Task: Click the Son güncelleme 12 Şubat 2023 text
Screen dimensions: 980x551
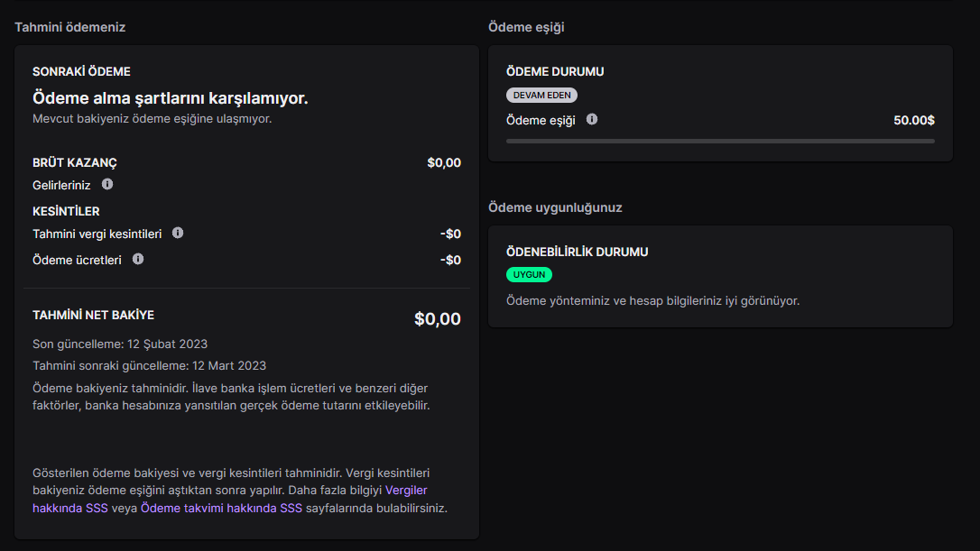Action: point(120,344)
